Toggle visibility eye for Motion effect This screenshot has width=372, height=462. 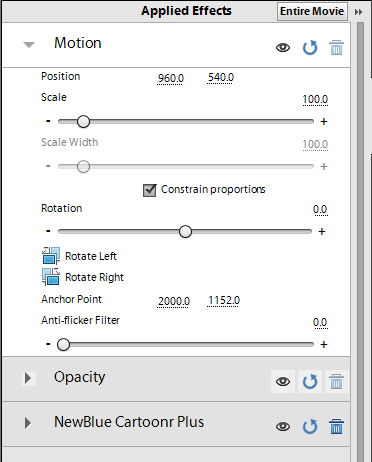pos(283,48)
